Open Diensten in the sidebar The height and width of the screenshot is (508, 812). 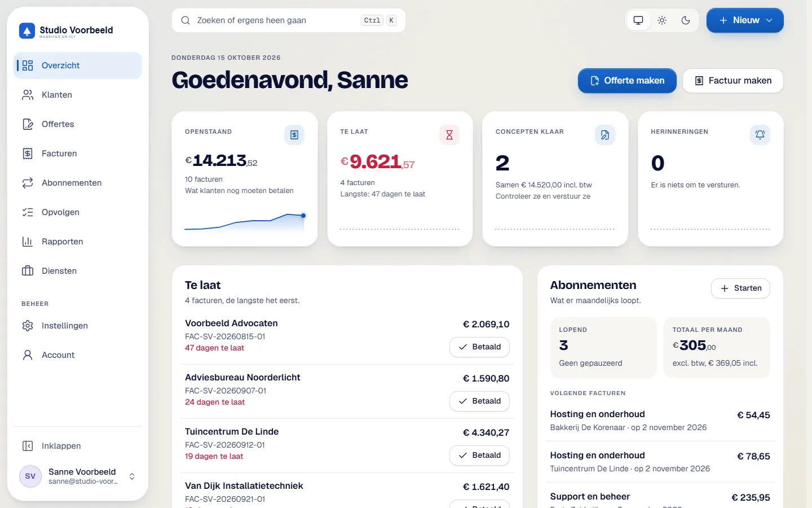[78, 271]
